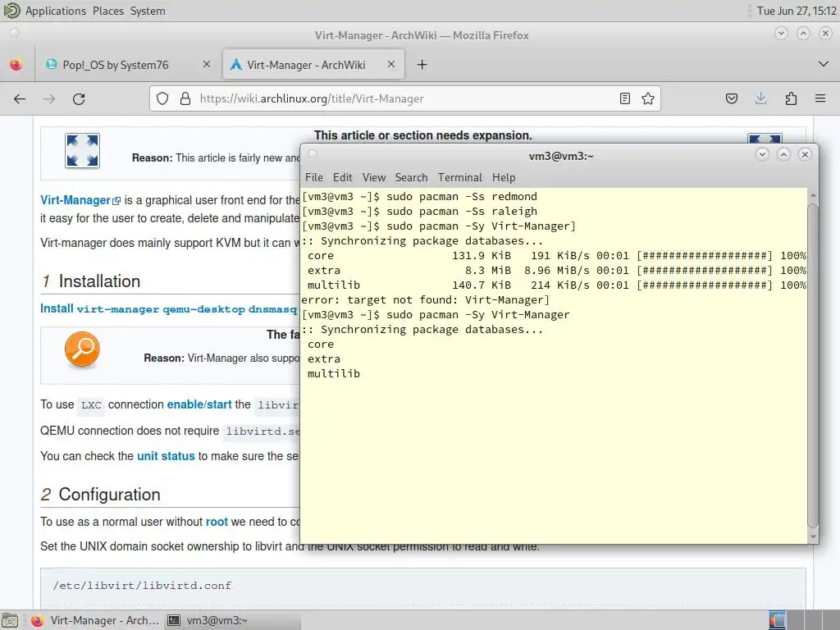This screenshot has width=840, height=630.
Task: Close the Virt-Manager - ArchWiki tab
Action: tap(391, 64)
